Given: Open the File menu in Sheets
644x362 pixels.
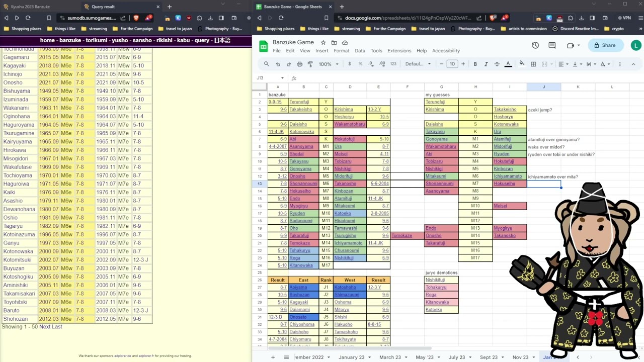Looking at the screenshot, I should click(x=277, y=51).
